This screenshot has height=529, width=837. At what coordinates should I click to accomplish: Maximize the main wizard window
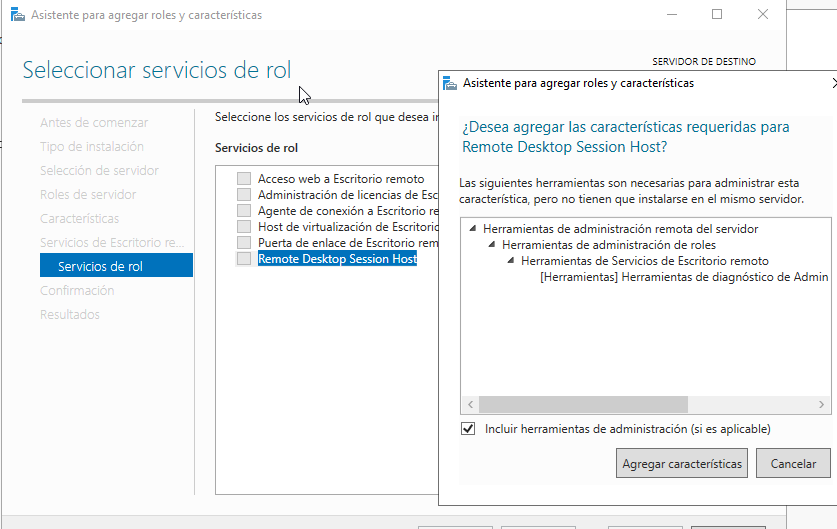tap(717, 14)
